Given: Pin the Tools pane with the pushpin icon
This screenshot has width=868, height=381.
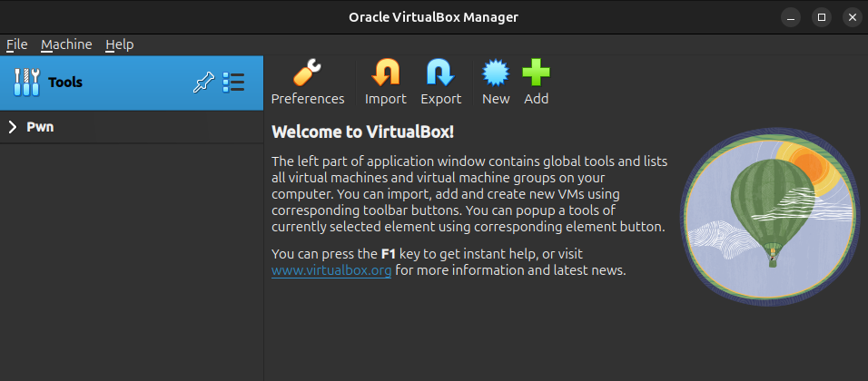Looking at the screenshot, I should (203, 83).
